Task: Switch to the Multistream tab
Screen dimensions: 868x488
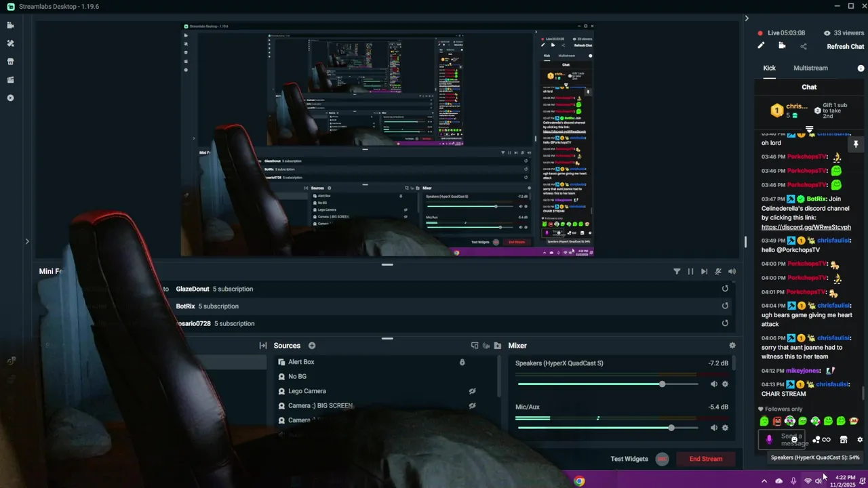Action: (810, 68)
